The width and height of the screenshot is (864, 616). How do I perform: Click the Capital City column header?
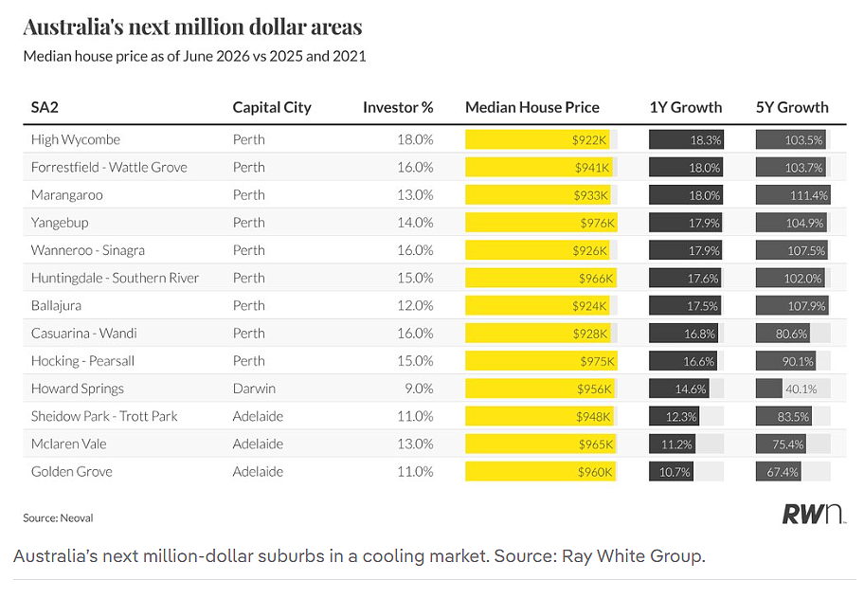pyautogui.click(x=272, y=107)
